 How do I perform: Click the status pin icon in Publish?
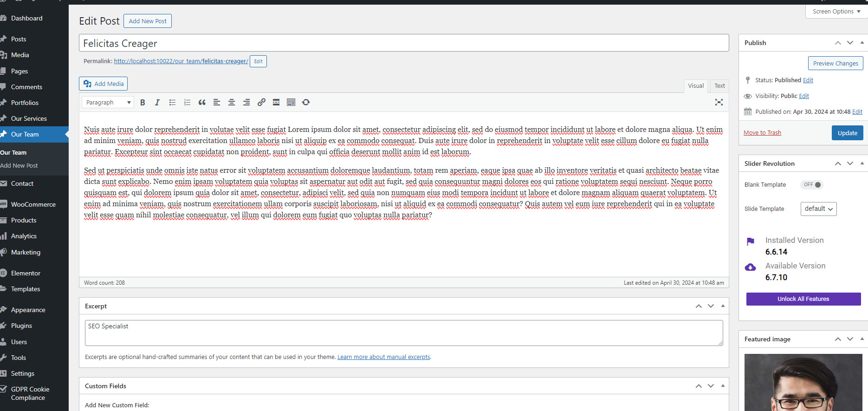[748, 80]
